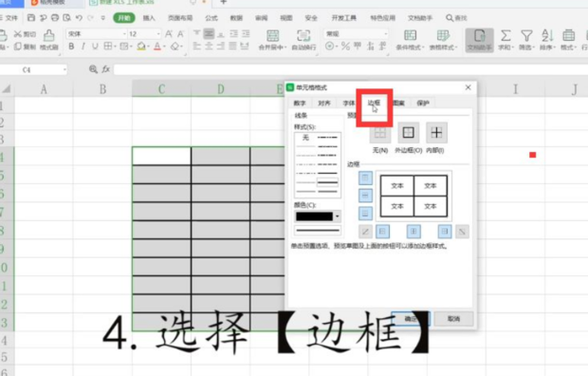Click the formula bar input field
The image size is (588, 376).
(351, 69)
